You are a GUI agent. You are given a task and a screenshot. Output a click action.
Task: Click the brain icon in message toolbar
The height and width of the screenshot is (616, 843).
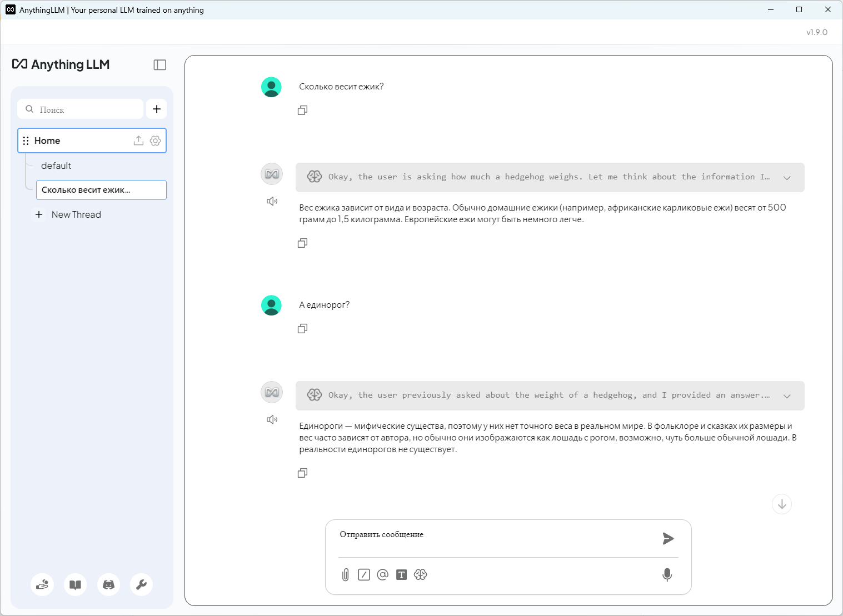[421, 575]
